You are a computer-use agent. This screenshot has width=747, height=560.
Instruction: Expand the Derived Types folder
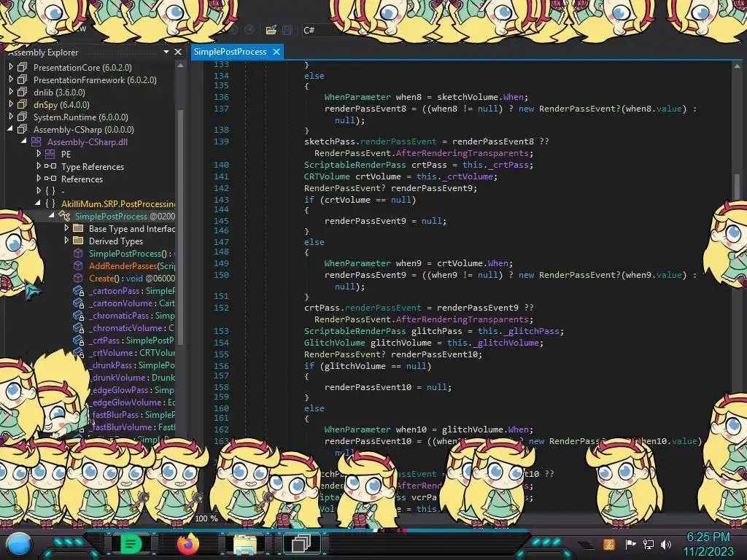coord(66,241)
